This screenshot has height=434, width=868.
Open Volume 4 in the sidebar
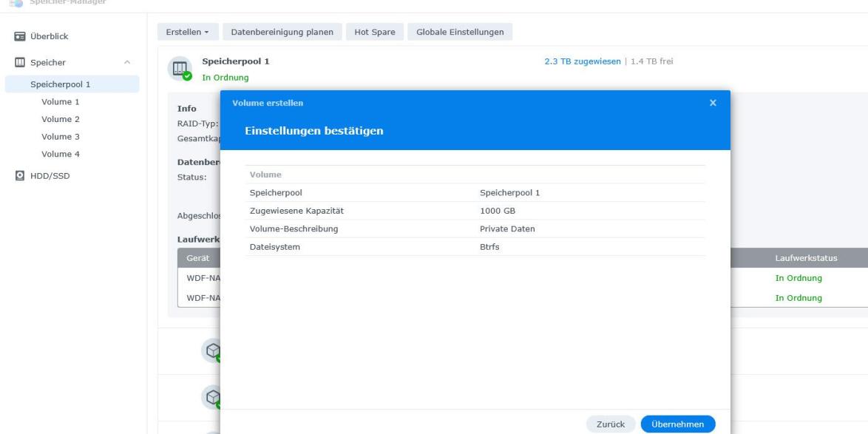[60, 154]
